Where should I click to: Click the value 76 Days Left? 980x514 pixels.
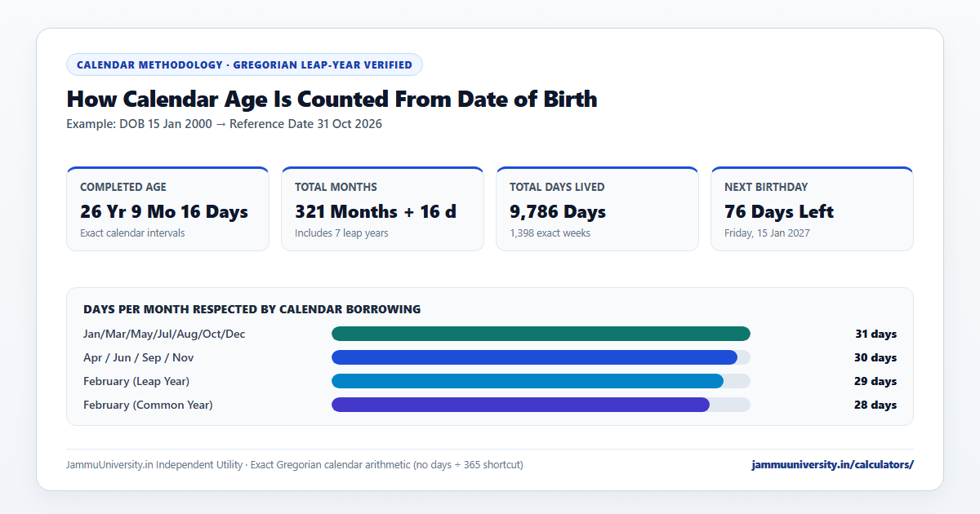[x=779, y=212]
